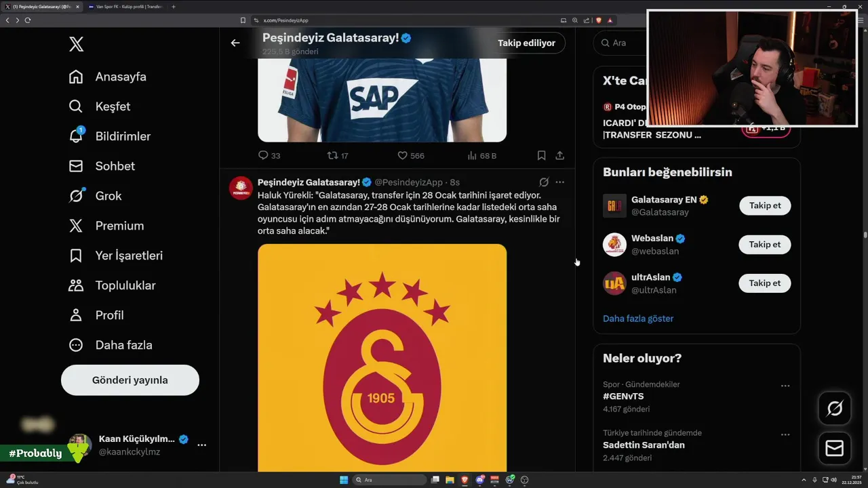
Task: Open a new browser tab
Action: 174,7
